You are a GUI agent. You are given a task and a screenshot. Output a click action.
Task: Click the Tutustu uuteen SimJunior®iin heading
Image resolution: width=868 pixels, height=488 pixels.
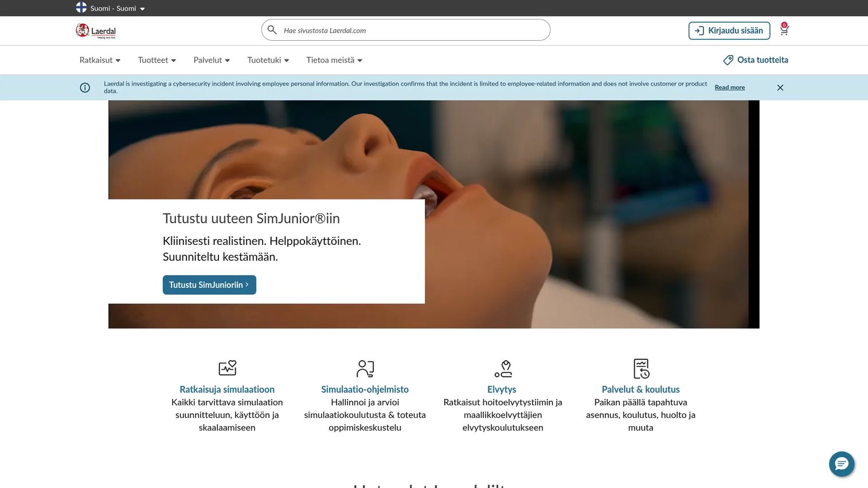click(x=251, y=218)
